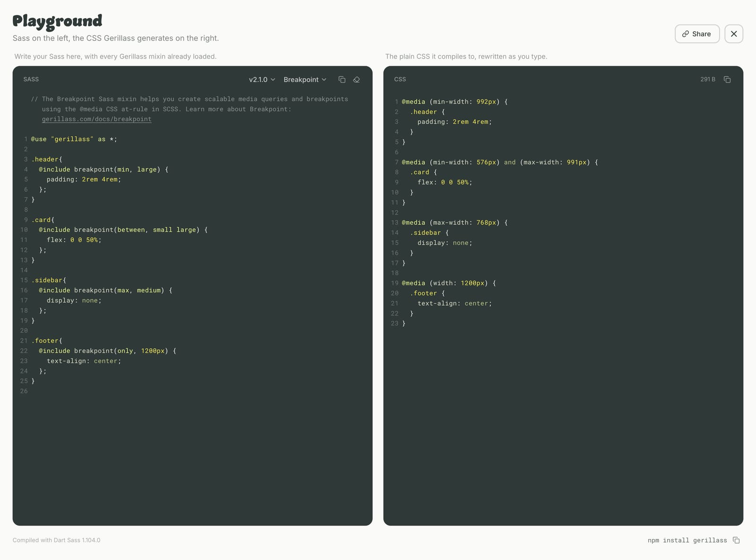Click 'padding: 2rem 4rem;' in Sass editor
Screen dimensions: 756x560
click(84, 180)
